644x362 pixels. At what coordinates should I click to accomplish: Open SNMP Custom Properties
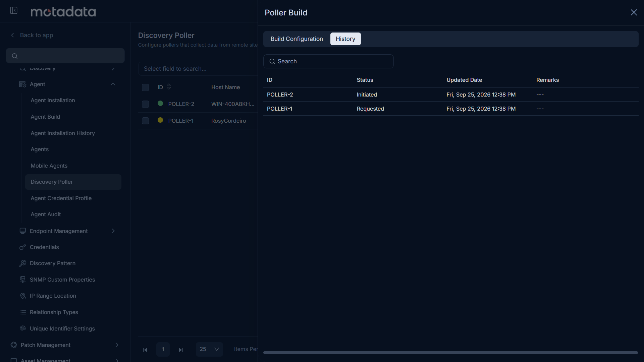pos(62,280)
